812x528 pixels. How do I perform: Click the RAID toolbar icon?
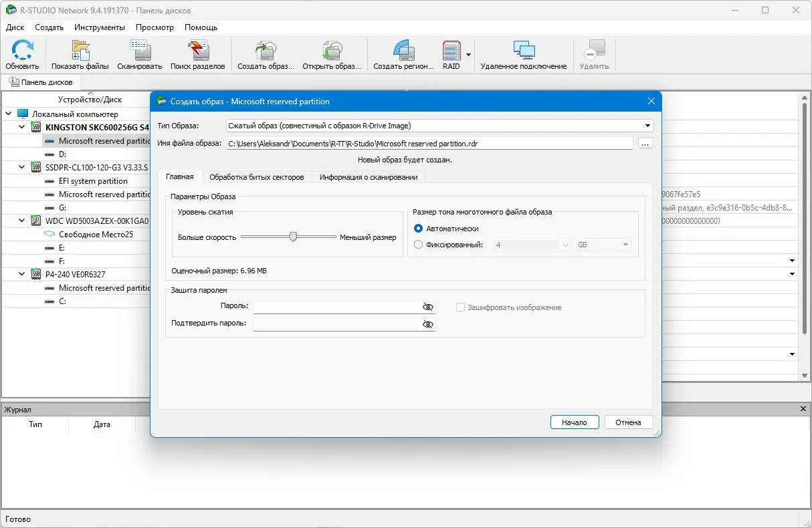click(x=452, y=50)
